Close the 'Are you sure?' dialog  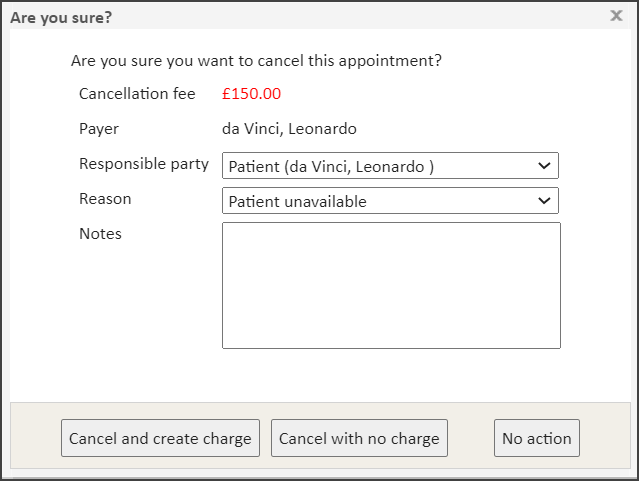coord(616,15)
